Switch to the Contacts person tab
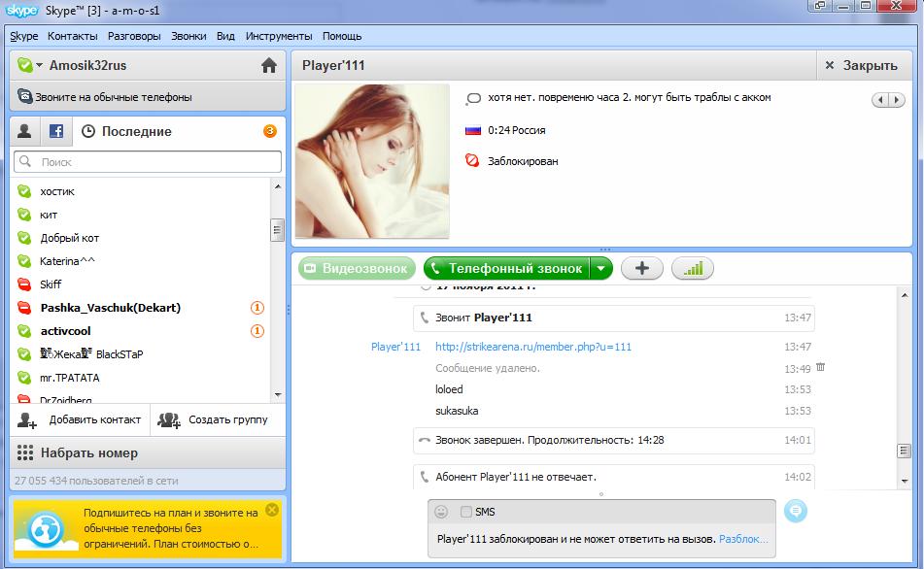The width and height of the screenshot is (924, 569). [x=24, y=131]
